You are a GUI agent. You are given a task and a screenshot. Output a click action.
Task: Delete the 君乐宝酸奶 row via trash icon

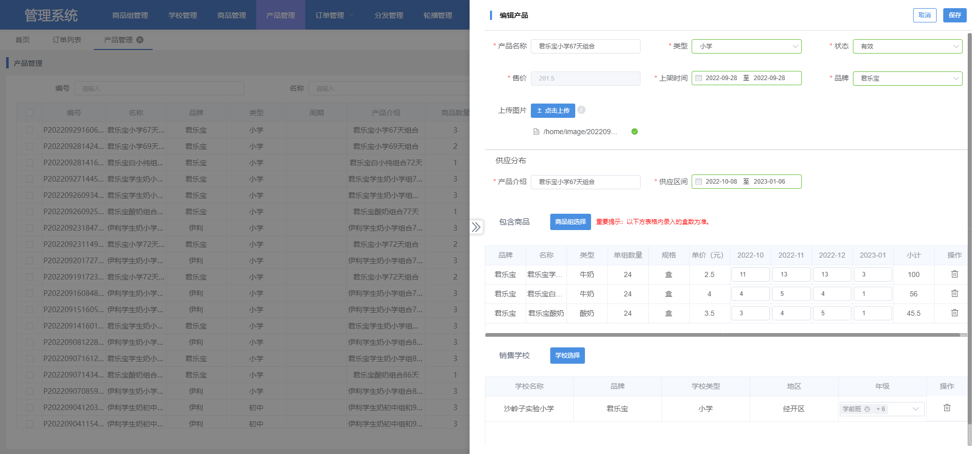[x=954, y=313]
